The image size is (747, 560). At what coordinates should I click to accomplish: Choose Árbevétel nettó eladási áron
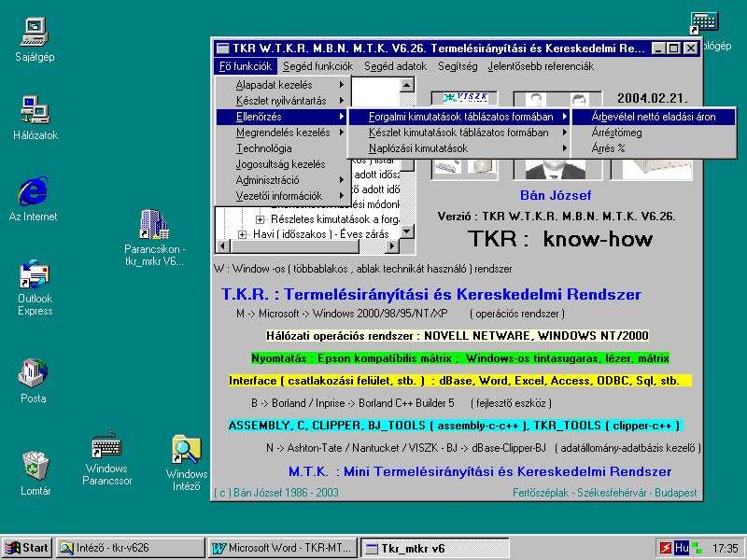pyautogui.click(x=653, y=116)
